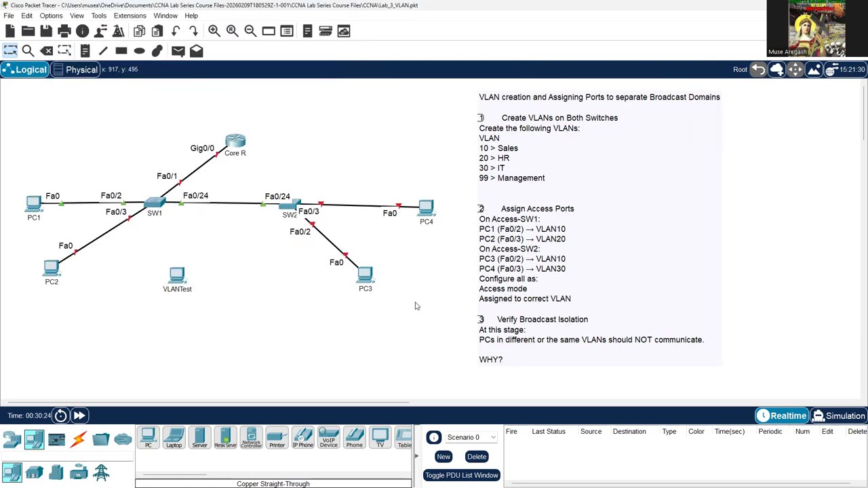Image resolution: width=868 pixels, height=488 pixels.
Task: Go back to previous level arrow
Action: 758,70
